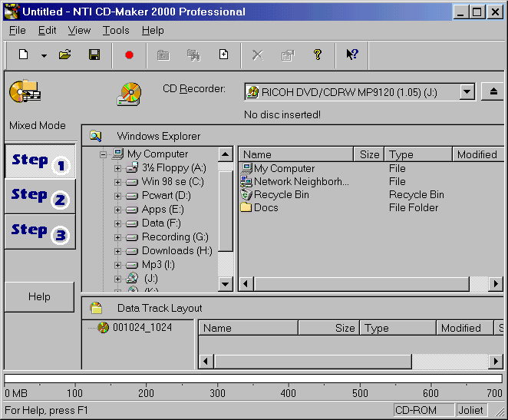508x420 pixels.
Task: Open the Edit menu
Action: [x=48, y=31]
